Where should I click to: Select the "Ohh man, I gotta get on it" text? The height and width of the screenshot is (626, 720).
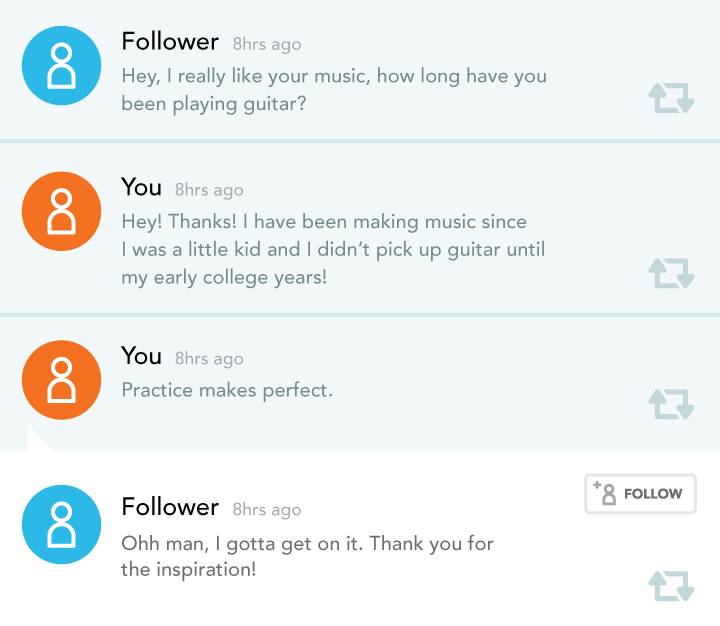coord(307,557)
